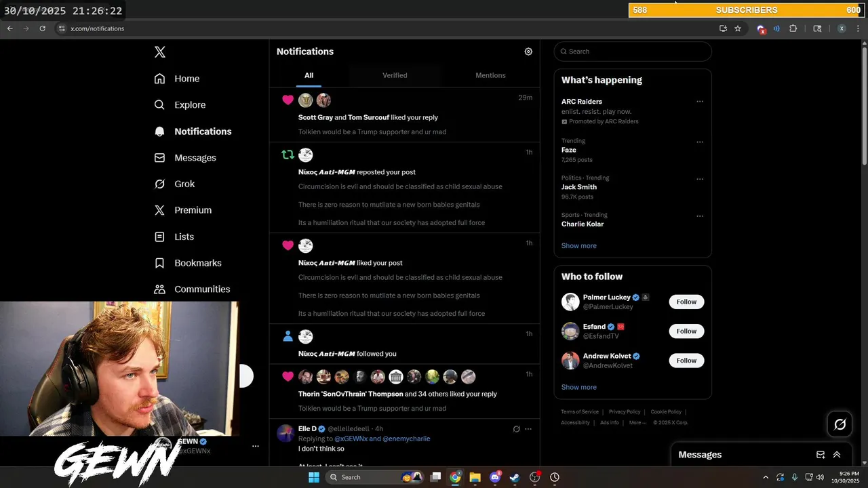This screenshot has height=488, width=868.
Task: Expand the More footer menu
Action: (x=637, y=423)
